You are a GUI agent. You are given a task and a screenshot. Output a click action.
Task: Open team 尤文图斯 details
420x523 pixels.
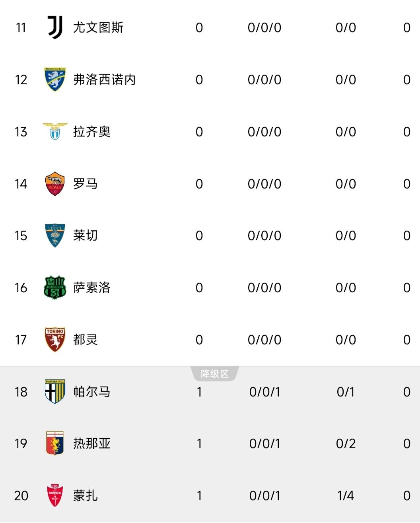coord(98,27)
